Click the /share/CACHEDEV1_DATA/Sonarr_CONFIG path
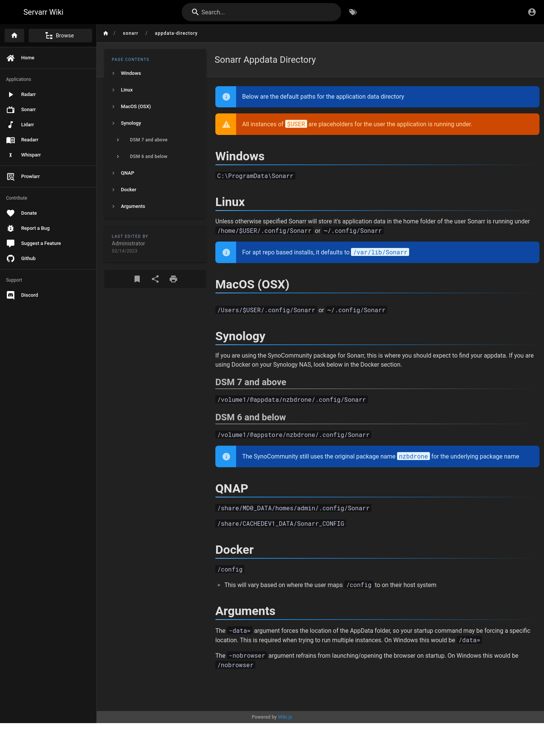This screenshot has width=544, height=756. point(281,524)
